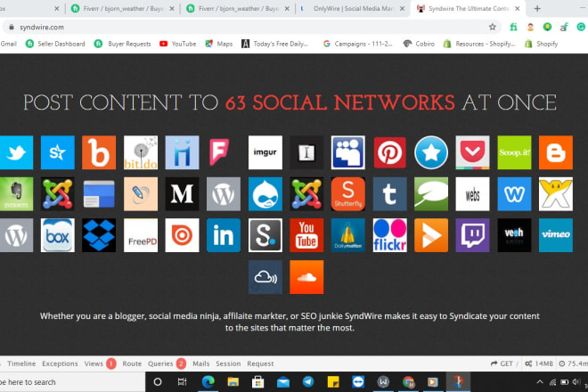Image resolution: width=588 pixels, height=392 pixels.
Task: Switch to the Syndwire browser tab
Action: point(468,8)
